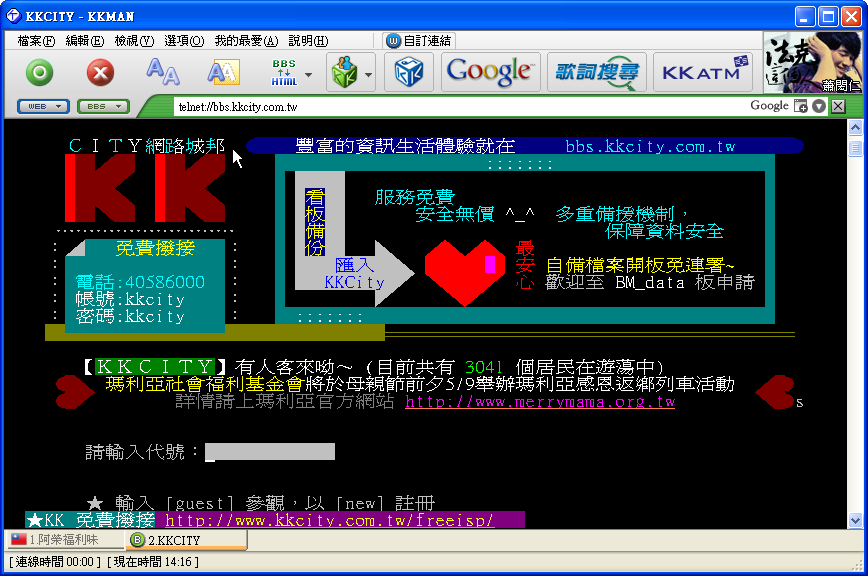The image size is (868, 576).
Task: Click the 電話:40586000 text
Action: click(140, 282)
